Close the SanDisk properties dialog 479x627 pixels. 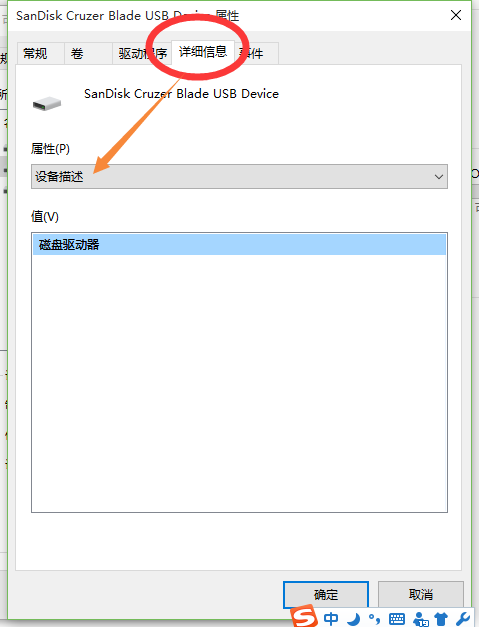pyautogui.click(x=456, y=16)
